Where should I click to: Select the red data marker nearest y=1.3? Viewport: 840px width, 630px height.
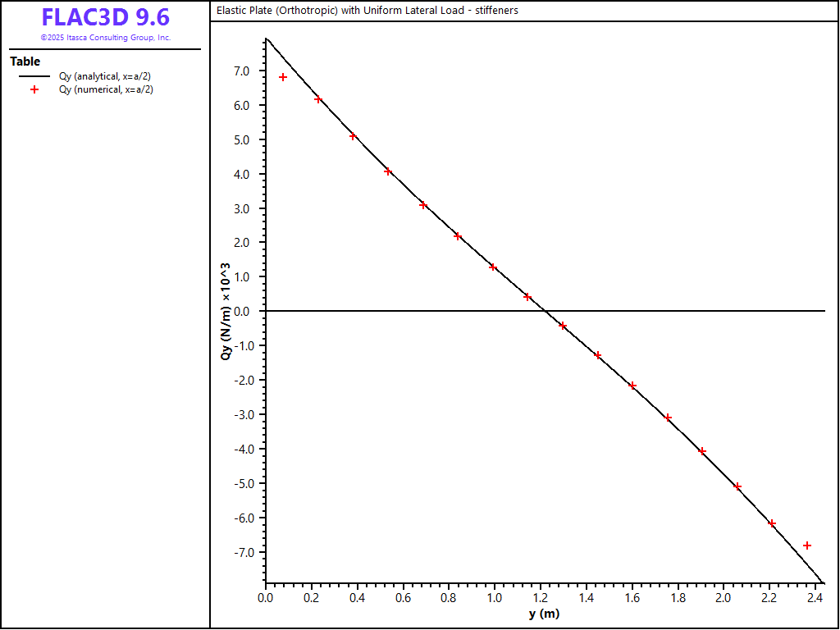pyautogui.click(x=563, y=326)
